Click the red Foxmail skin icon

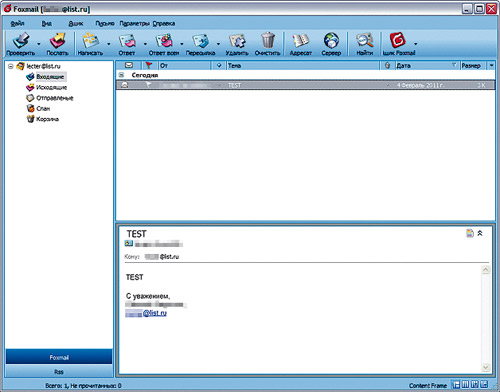(x=397, y=40)
